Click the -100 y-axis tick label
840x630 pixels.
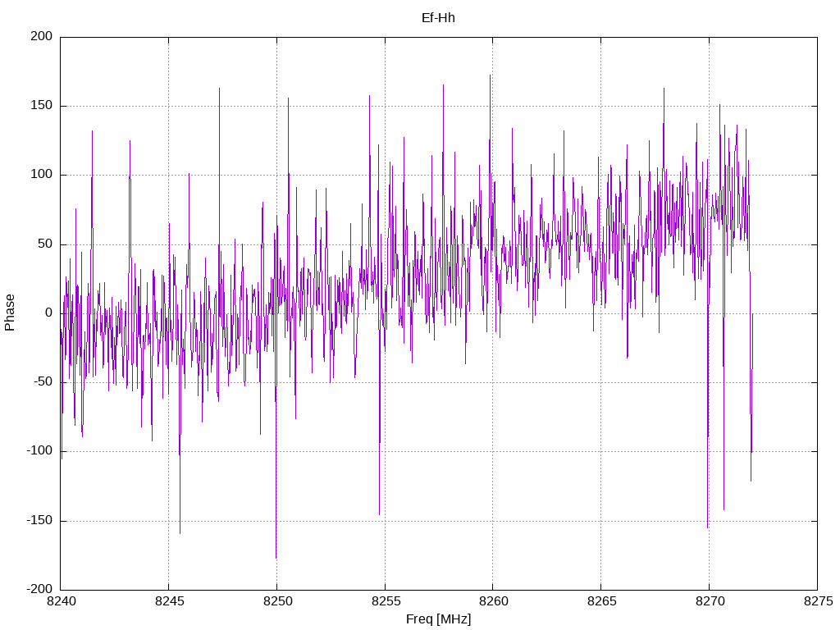[39, 451]
